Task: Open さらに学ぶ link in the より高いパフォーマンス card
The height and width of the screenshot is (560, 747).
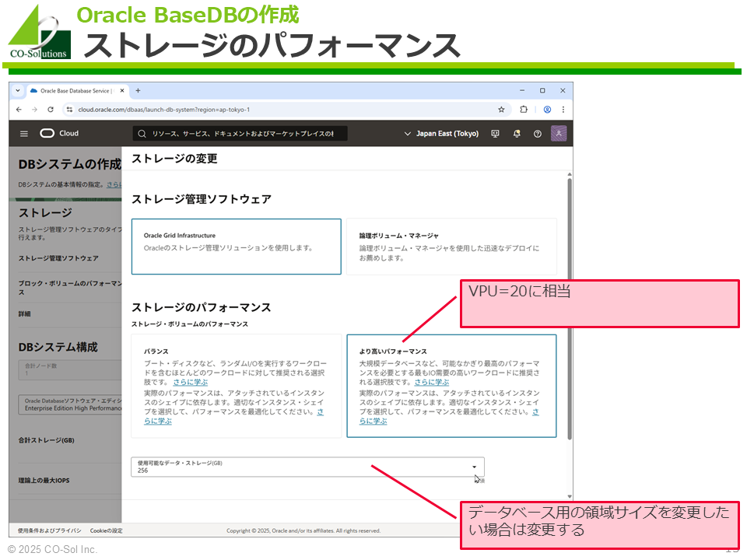Action: tap(432, 382)
